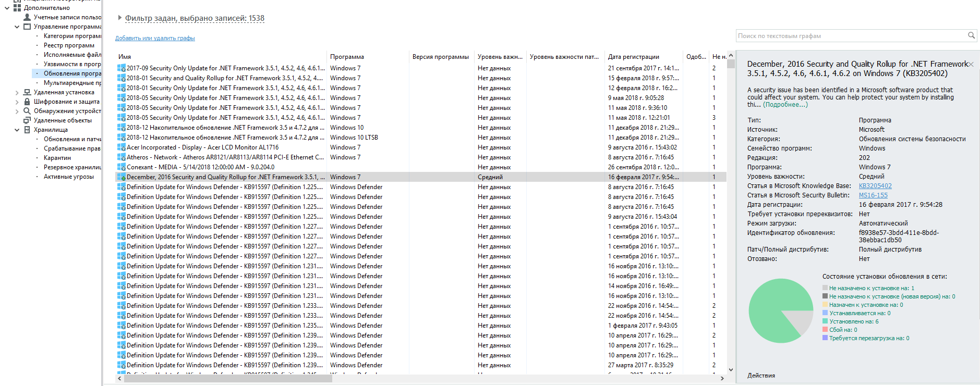Image resolution: width=980 pixels, height=386 pixels.
Task: Click the horizontal scrollbar right arrow
Action: click(x=722, y=379)
